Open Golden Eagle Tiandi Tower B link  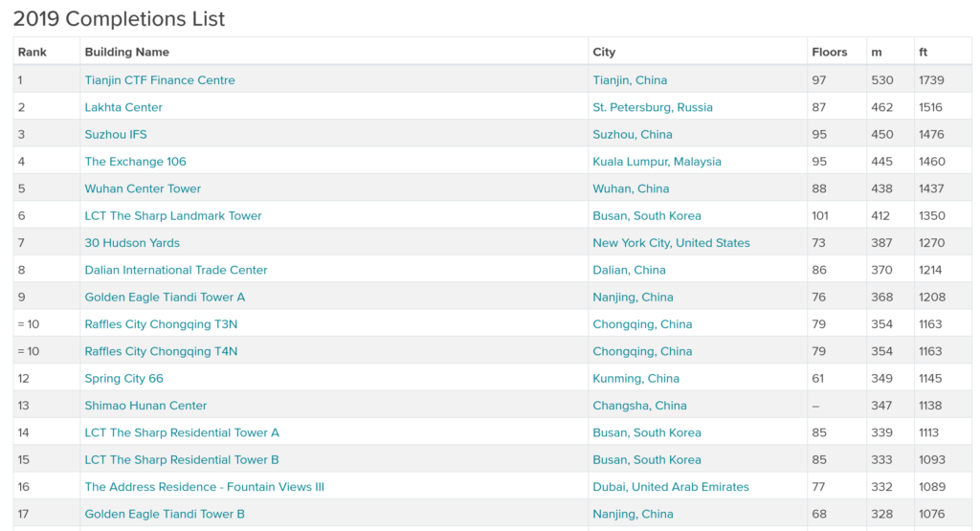click(165, 514)
